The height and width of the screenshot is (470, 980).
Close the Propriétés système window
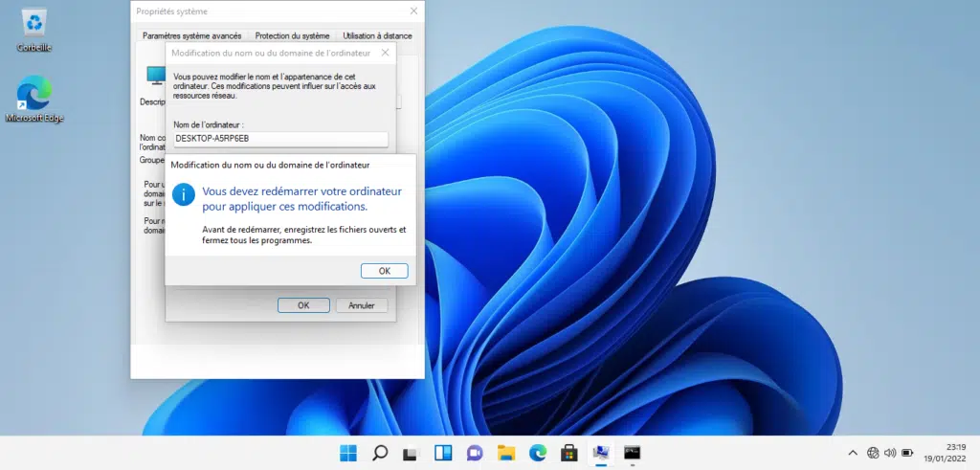pos(412,11)
